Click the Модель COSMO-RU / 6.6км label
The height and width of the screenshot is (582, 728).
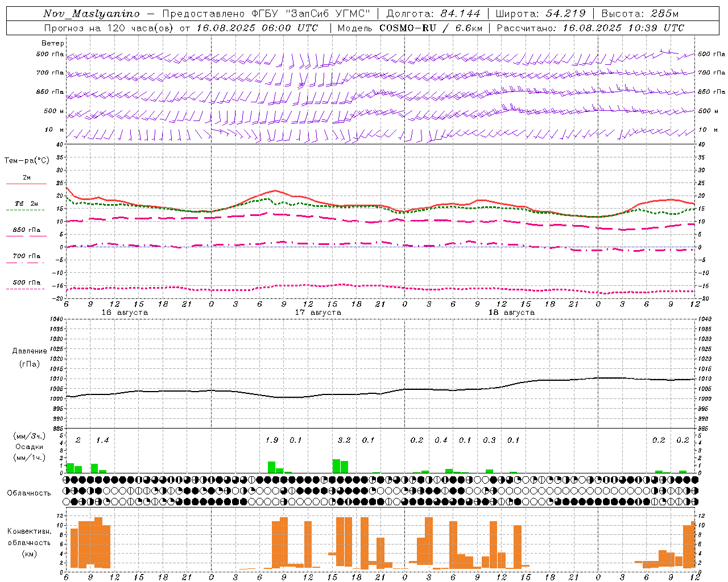click(409, 28)
